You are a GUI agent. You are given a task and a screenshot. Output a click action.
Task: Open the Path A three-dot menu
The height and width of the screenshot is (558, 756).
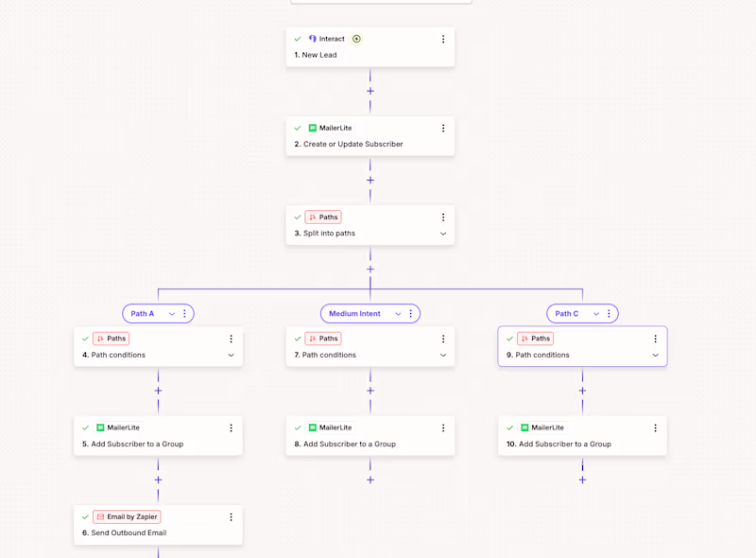(x=184, y=314)
